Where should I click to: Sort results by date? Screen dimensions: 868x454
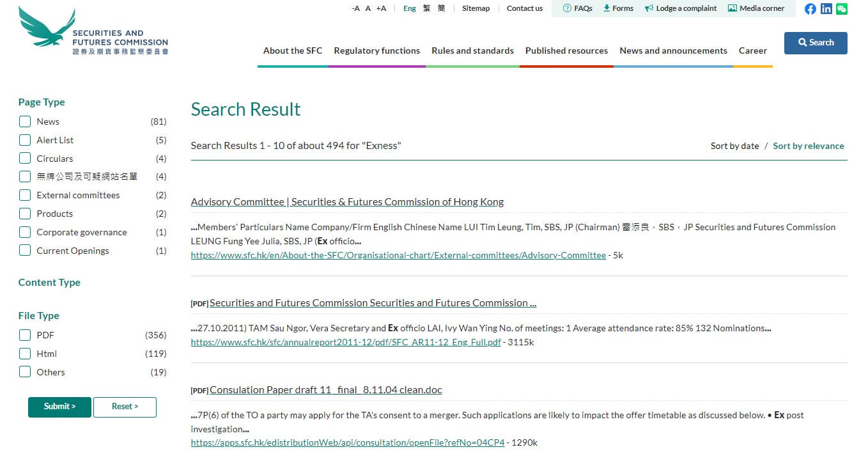[x=734, y=146]
